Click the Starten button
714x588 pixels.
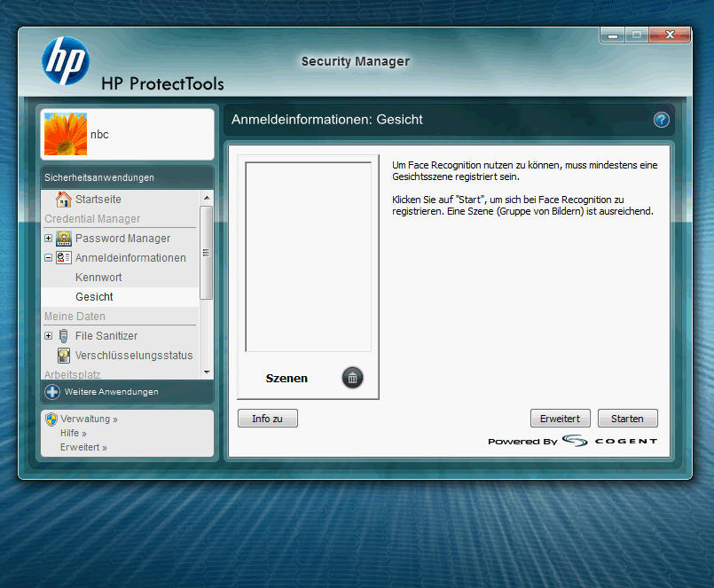(x=627, y=418)
